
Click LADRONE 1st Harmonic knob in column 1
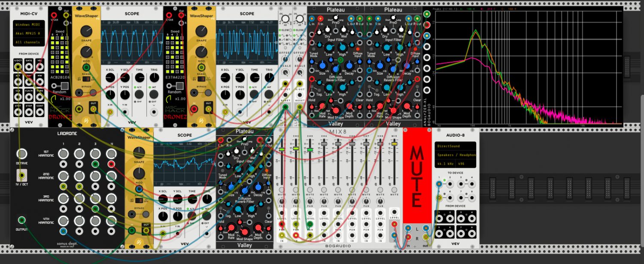pos(63,153)
